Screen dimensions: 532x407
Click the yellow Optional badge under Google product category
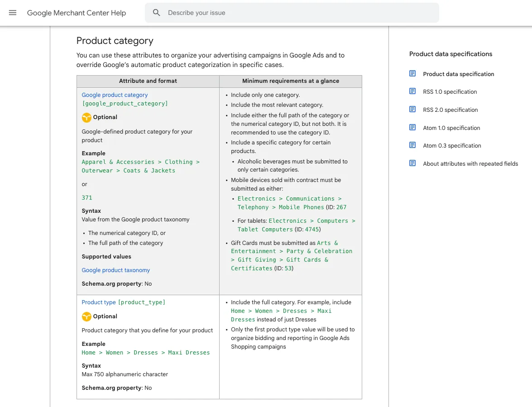(x=86, y=117)
